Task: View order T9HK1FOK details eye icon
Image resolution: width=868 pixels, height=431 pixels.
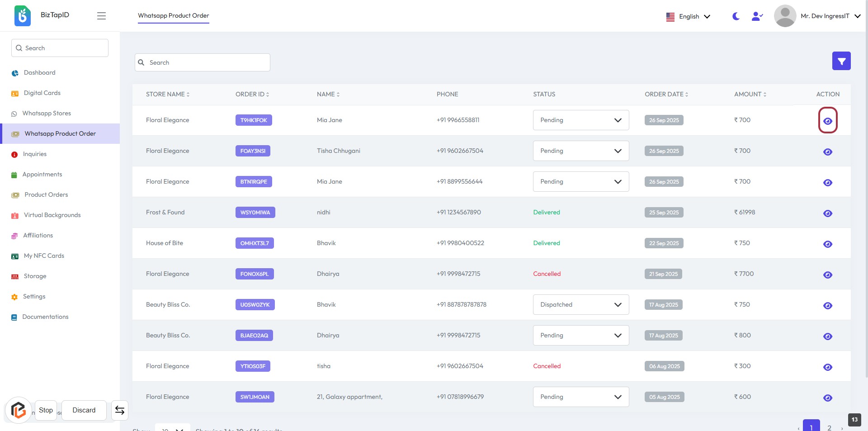Action: click(x=827, y=121)
